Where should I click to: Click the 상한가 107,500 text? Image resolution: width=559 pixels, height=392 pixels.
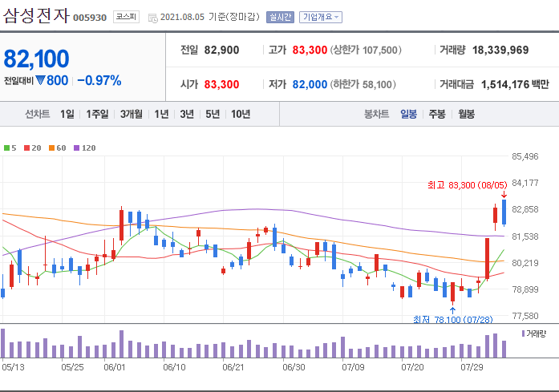(x=366, y=50)
